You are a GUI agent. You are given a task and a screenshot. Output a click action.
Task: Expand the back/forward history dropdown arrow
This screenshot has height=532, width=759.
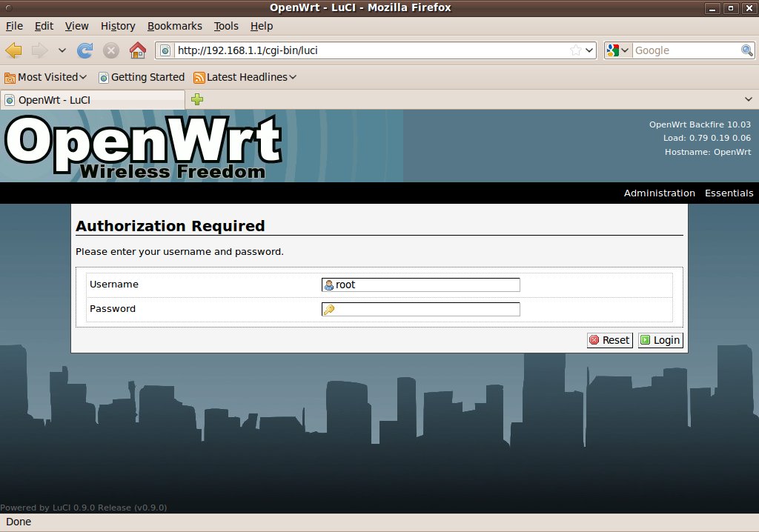(62, 50)
